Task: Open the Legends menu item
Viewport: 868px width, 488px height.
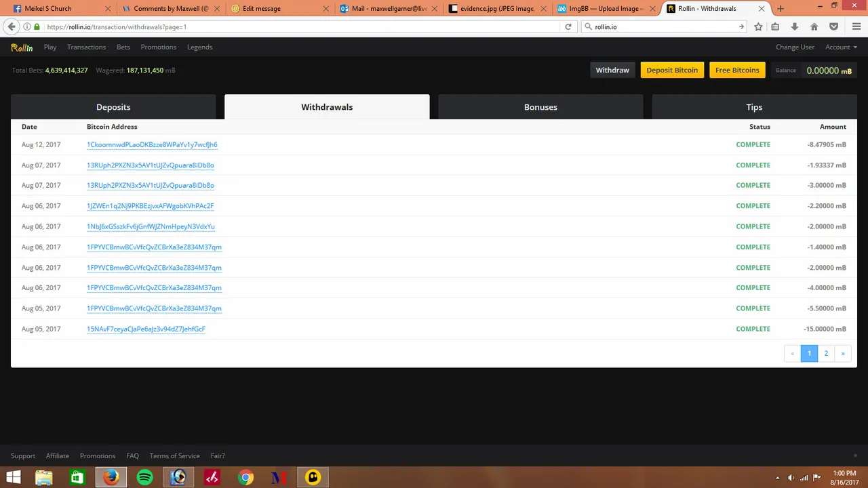Action: click(199, 47)
